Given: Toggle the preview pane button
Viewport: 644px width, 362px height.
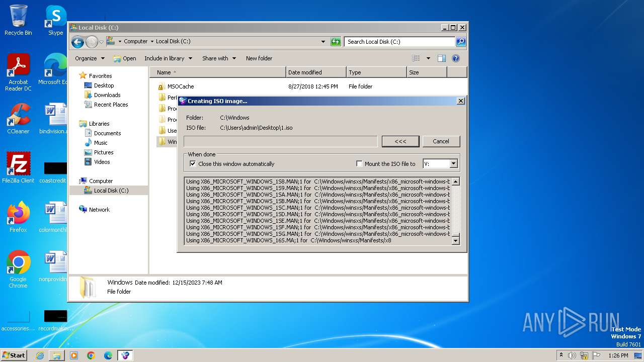Looking at the screenshot, I should pos(441,58).
